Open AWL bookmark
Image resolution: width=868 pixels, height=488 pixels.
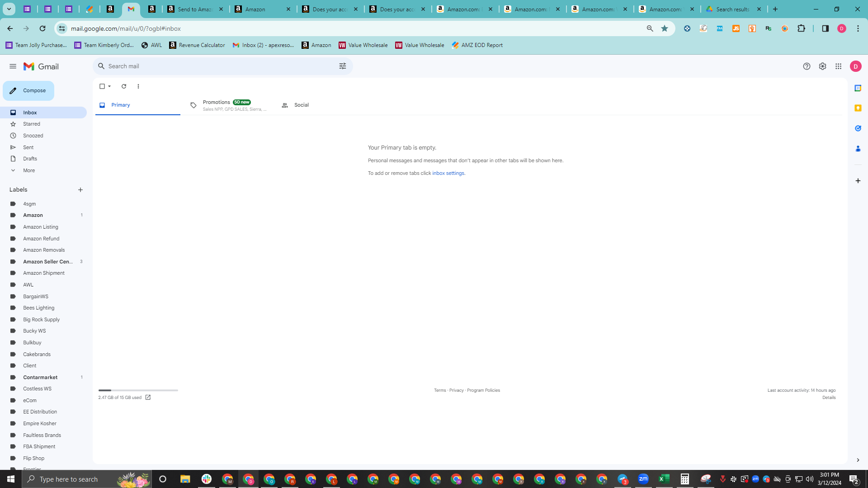point(152,45)
